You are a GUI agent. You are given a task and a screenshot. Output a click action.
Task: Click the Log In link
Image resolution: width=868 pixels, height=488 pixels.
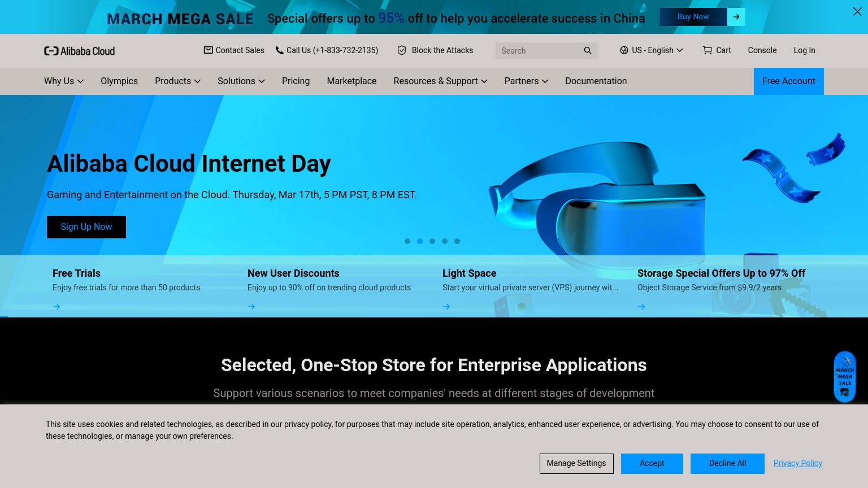(804, 50)
